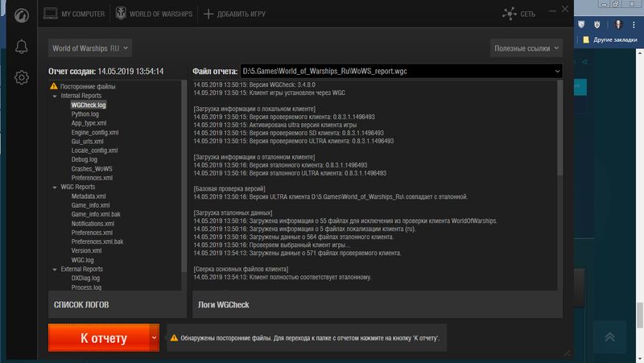
Task: Click "Клиент полностью соответствует эталонному" line
Action: pos(283,277)
